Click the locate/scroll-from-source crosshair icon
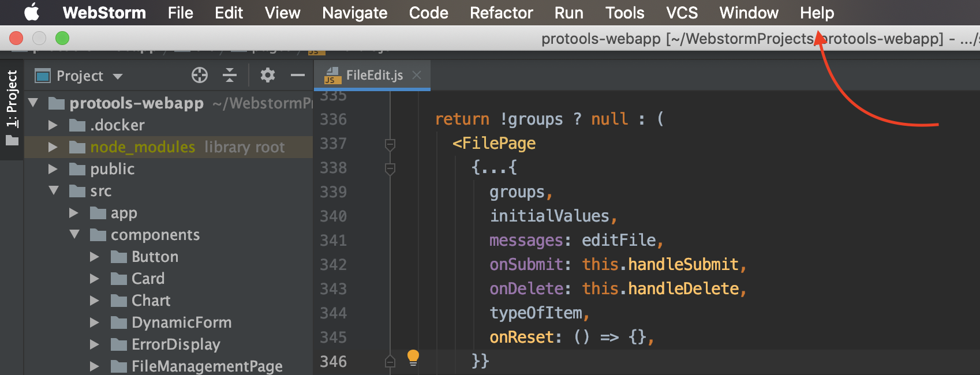 pyautogui.click(x=200, y=75)
